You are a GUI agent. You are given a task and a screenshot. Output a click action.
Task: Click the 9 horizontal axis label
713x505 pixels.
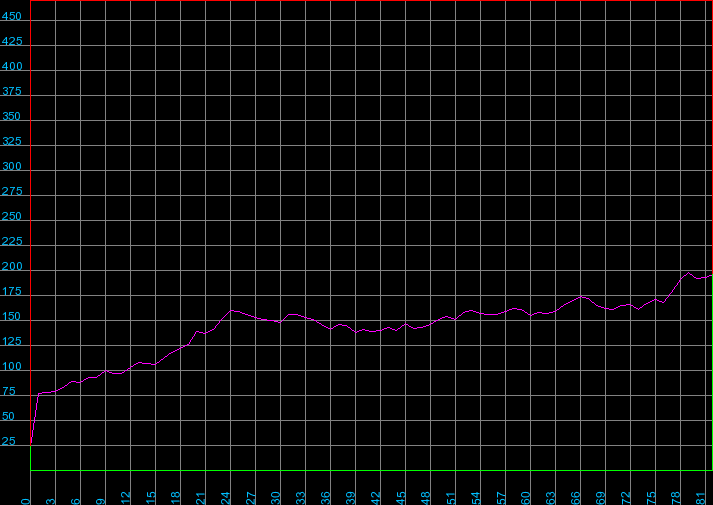pyautogui.click(x=101, y=501)
